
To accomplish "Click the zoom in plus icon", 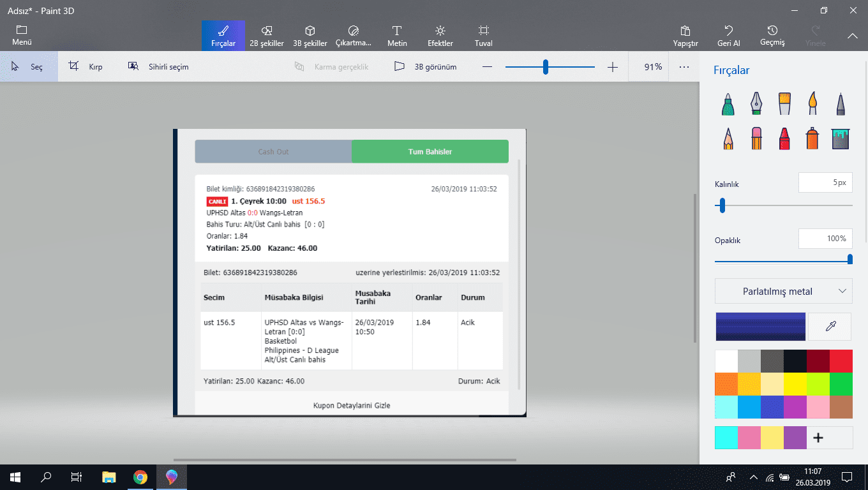I will pyautogui.click(x=613, y=67).
